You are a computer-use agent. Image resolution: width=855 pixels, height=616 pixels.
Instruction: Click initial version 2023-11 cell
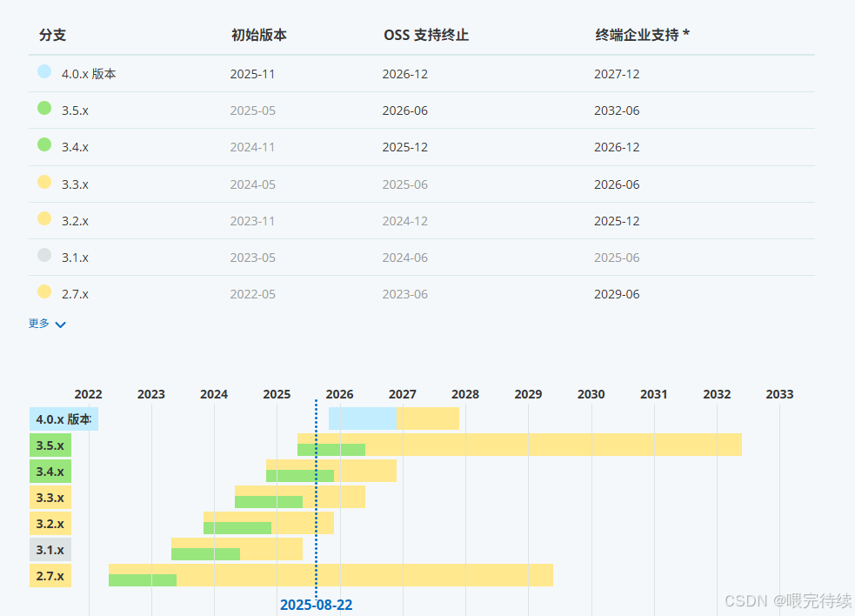[252, 221]
